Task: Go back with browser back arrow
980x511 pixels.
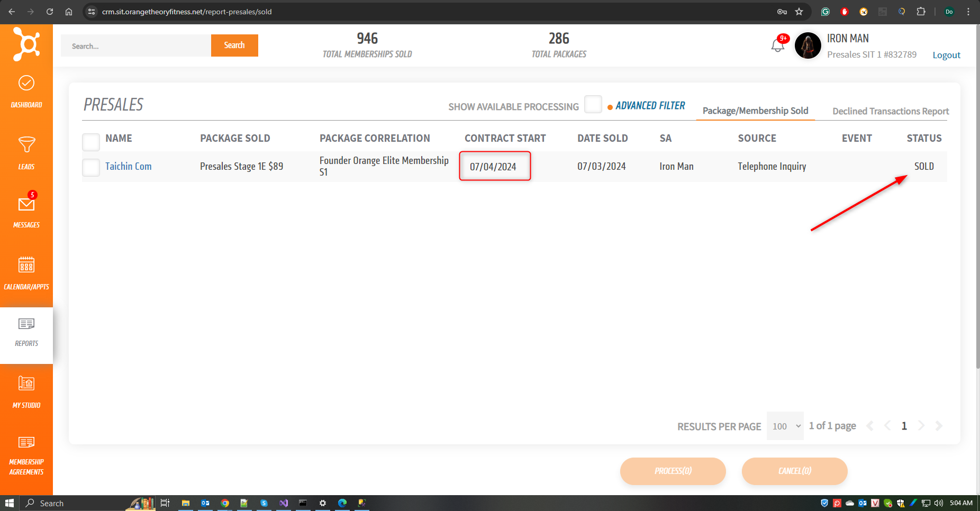Action: coord(12,12)
